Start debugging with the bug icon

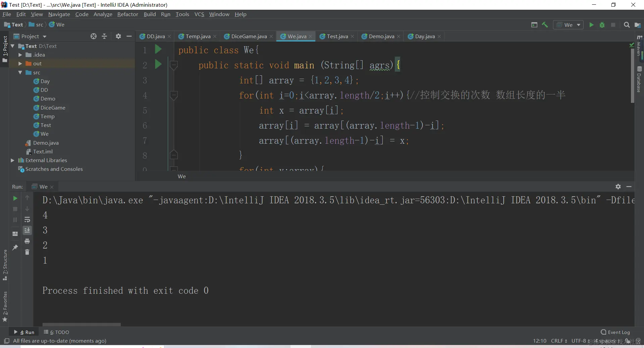602,25
